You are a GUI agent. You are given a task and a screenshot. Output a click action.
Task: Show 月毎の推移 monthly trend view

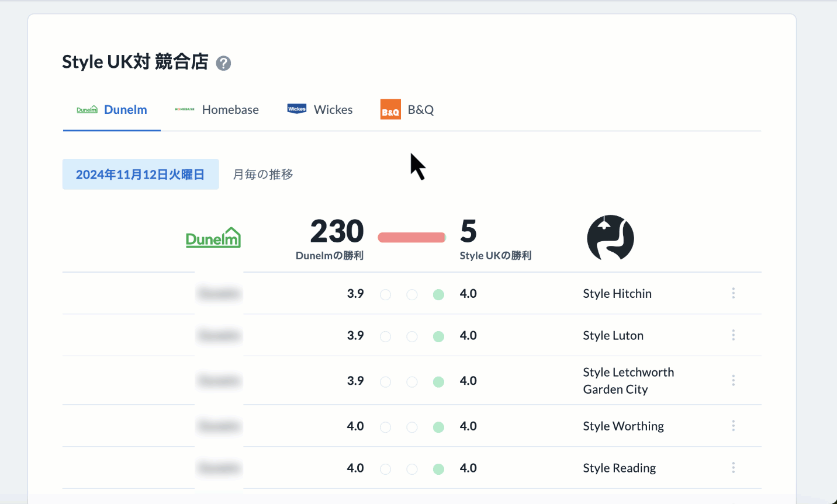coord(263,174)
